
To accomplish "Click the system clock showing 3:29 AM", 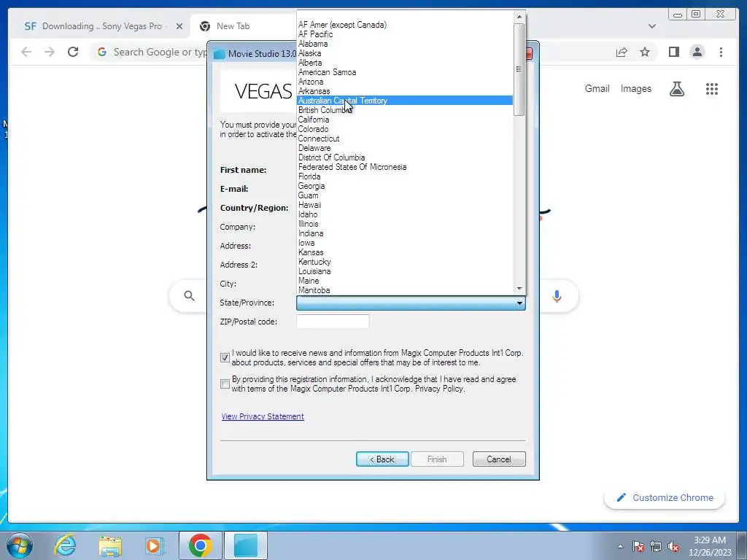I will point(709,540).
